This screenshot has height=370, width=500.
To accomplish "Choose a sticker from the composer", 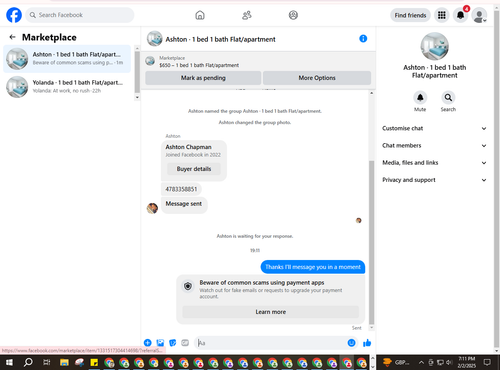I will (x=172, y=343).
